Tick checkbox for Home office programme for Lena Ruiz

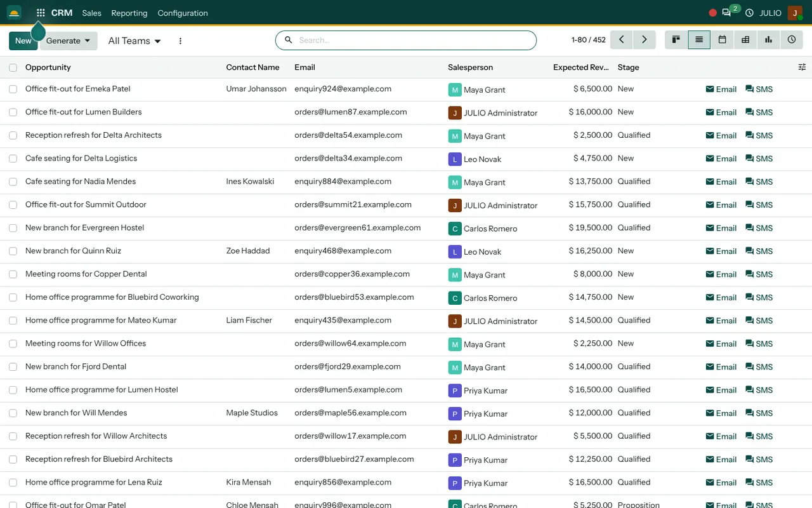tap(13, 483)
